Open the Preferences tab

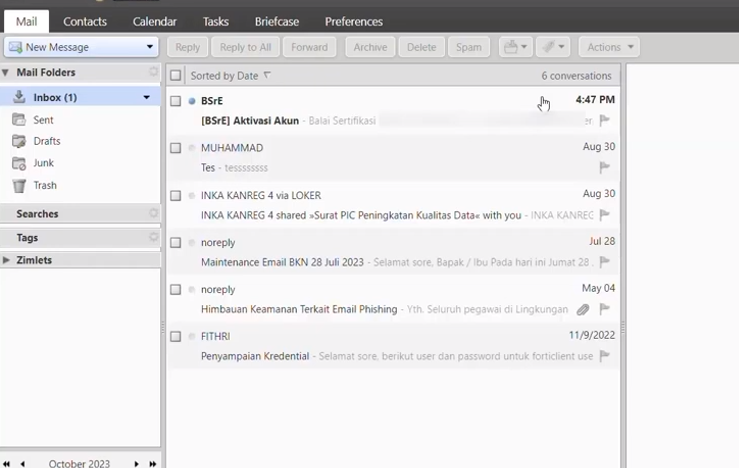pyautogui.click(x=353, y=22)
